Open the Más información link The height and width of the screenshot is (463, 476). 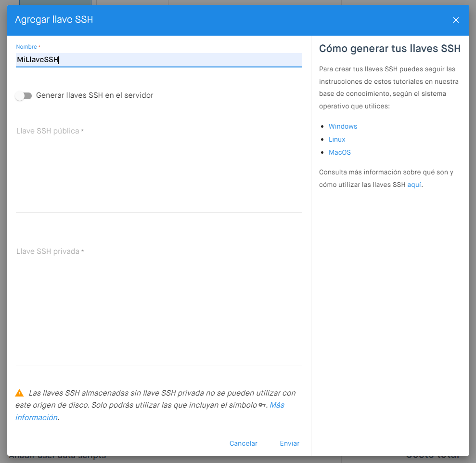(x=277, y=405)
